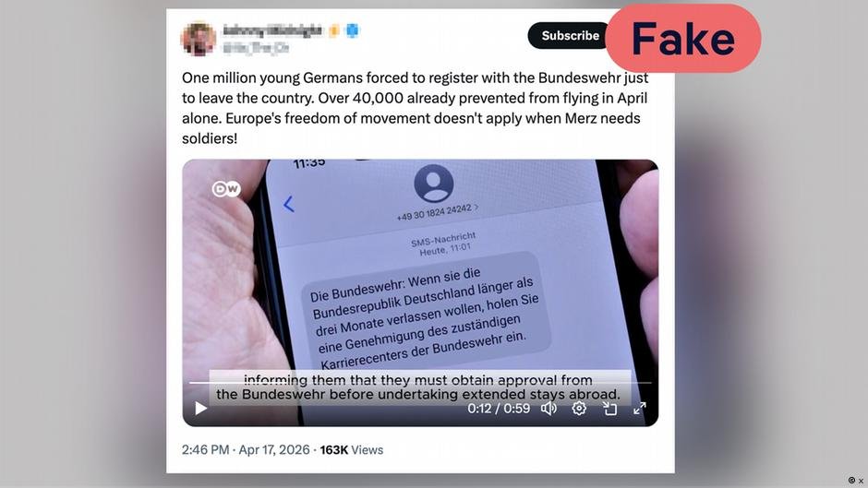Play the embedded video
The image size is (868, 488).
[x=201, y=409]
